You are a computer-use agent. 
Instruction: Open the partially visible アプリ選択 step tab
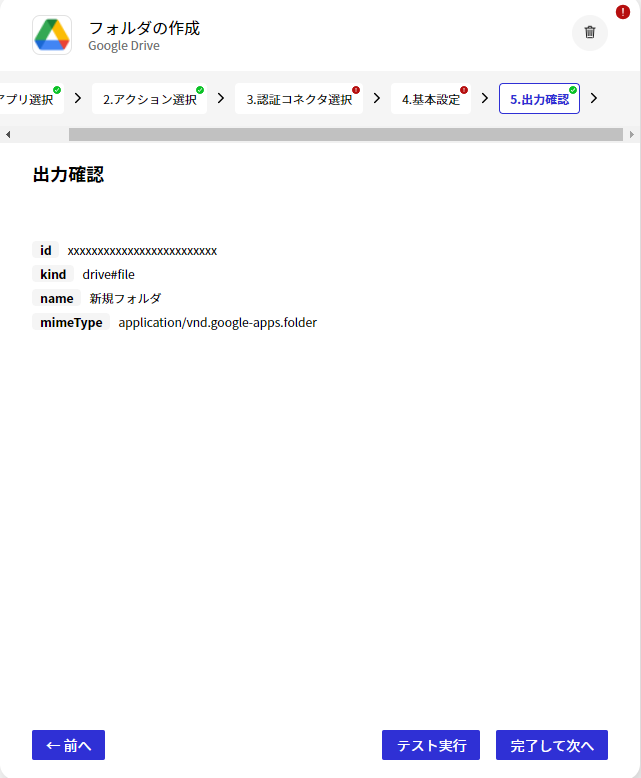(30, 99)
